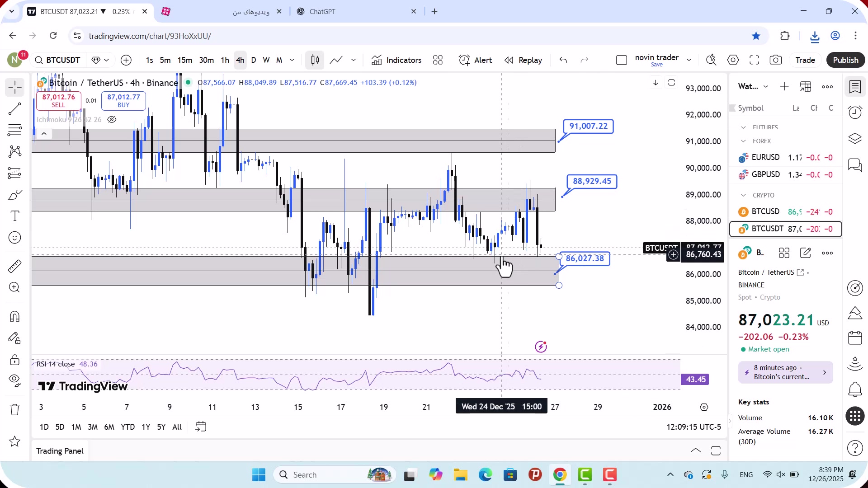The image size is (868, 488).
Task: Switch to the 15m timeframe
Action: click(184, 60)
